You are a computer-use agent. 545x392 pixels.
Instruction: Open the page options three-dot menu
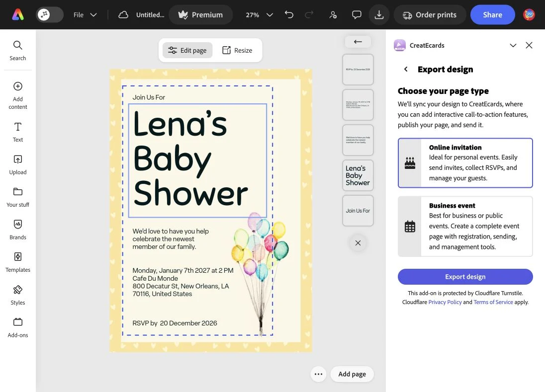[x=318, y=374]
